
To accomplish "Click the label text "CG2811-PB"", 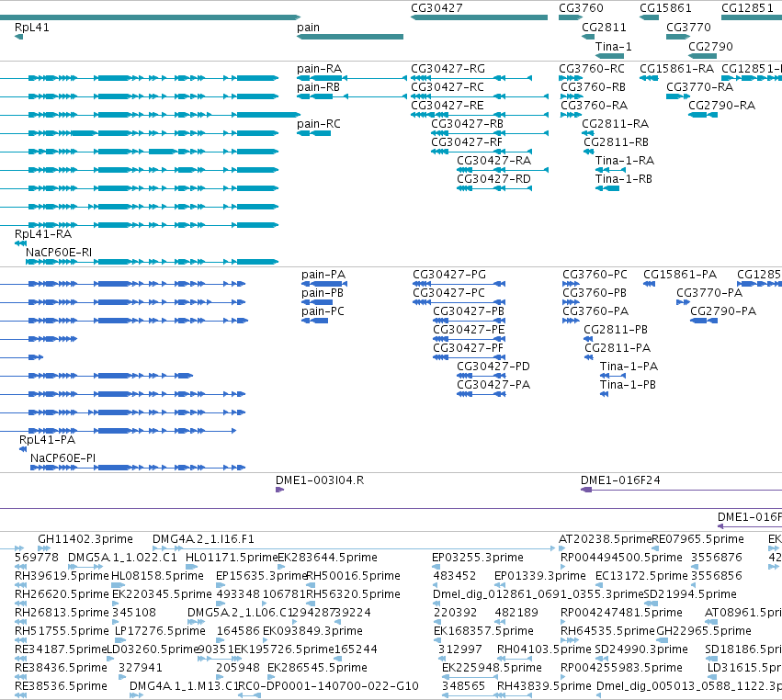I will pyautogui.click(x=616, y=330).
